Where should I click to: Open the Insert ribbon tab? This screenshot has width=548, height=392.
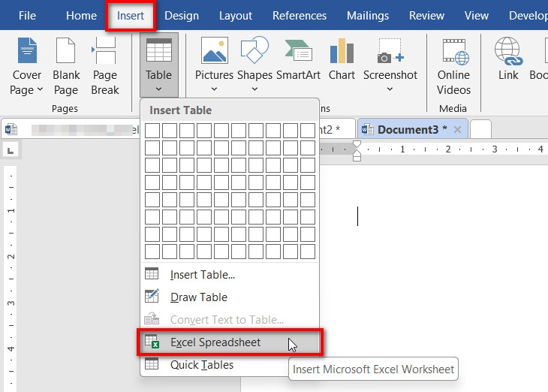tap(131, 16)
